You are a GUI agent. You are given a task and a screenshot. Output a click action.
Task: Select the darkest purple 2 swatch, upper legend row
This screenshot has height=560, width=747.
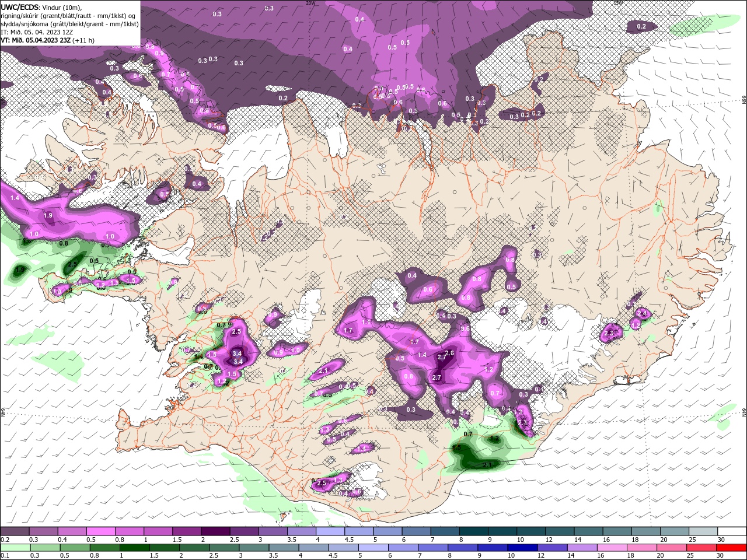click(215, 531)
